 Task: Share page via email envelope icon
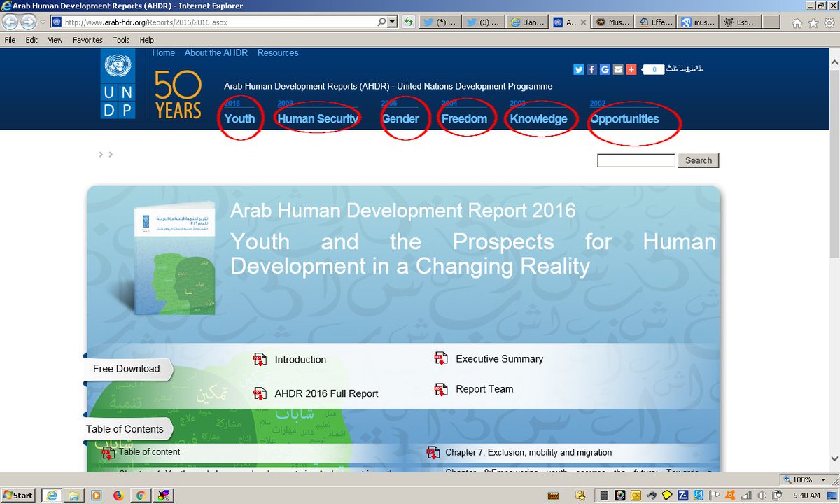point(618,69)
